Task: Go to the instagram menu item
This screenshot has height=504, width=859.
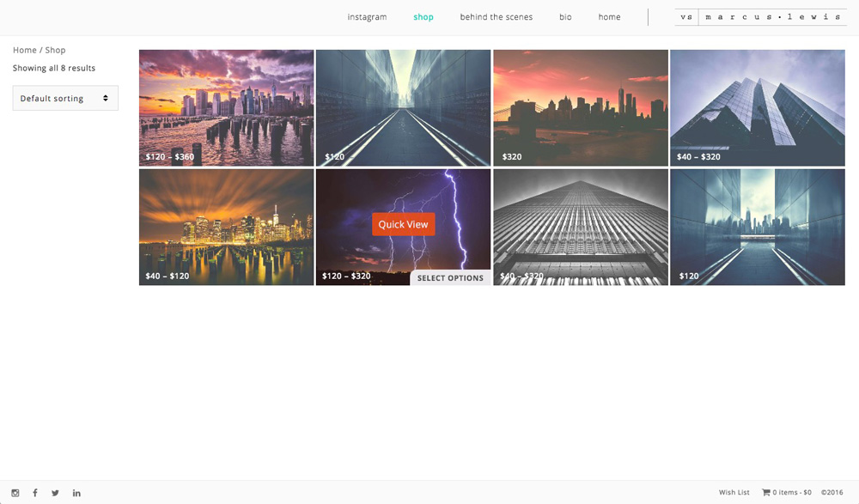Action: click(367, 17)
